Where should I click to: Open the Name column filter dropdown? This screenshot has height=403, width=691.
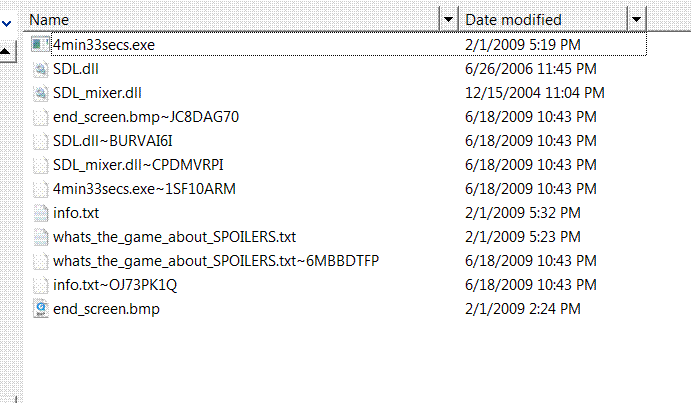[x=448, y=19]
